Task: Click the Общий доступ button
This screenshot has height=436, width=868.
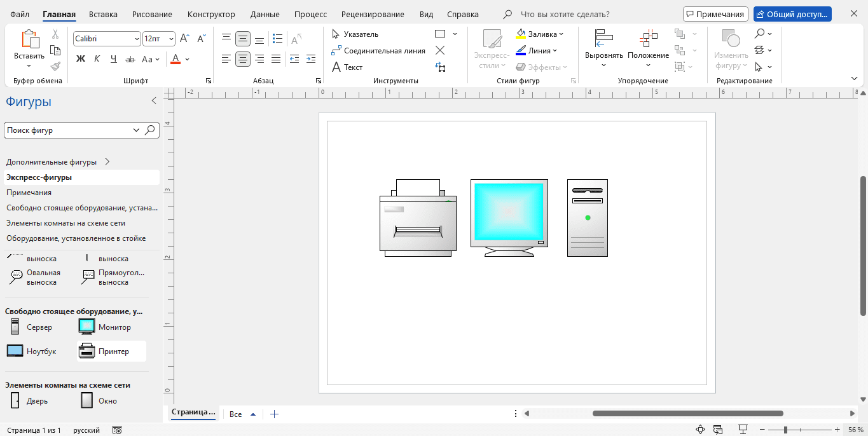Action: click(792, 14)
